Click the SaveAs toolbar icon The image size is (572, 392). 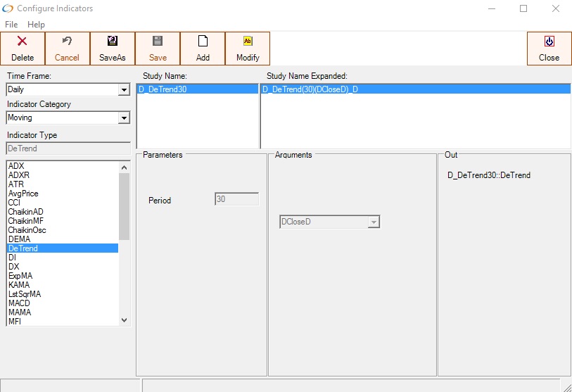113,42
